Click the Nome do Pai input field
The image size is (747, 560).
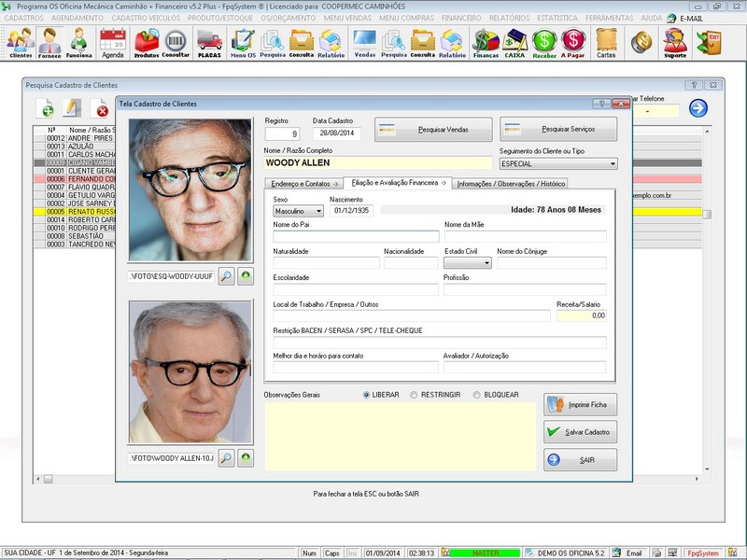tap(355, 237)
